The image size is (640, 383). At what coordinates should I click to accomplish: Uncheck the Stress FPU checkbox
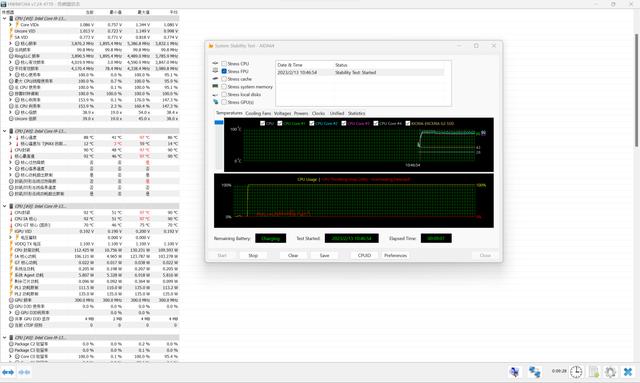tap(224, 71)
